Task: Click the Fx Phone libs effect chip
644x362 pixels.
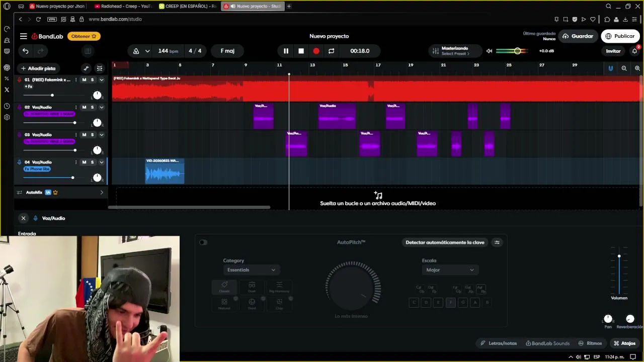Action: [x=37, y=169]
